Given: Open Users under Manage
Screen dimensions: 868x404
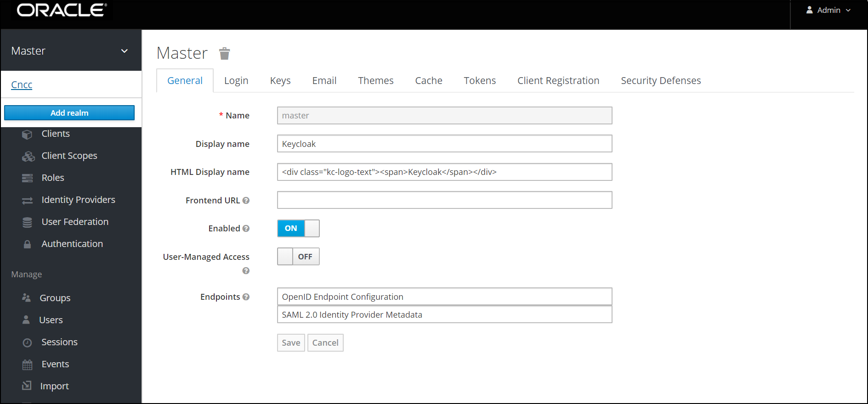Looking at the screenshot, I should tap(51, 320).
